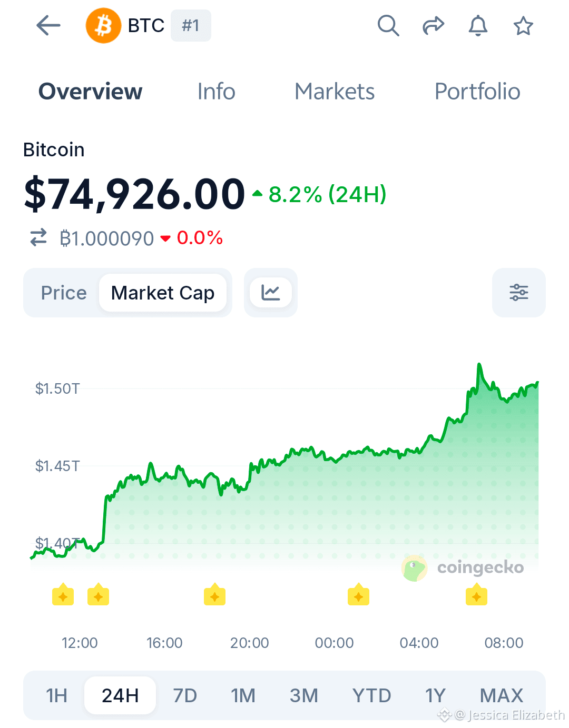Viewport: 569px width, 728px height.
Task: Switch chart type with line chart icon
Action: click(x=271, y=293)
